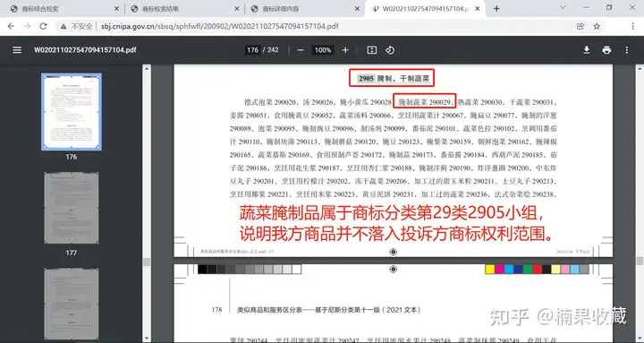The image size is (644, 343).
Task: Select the W020211027547094157104 PDF tab
Action: coord(425,9)
